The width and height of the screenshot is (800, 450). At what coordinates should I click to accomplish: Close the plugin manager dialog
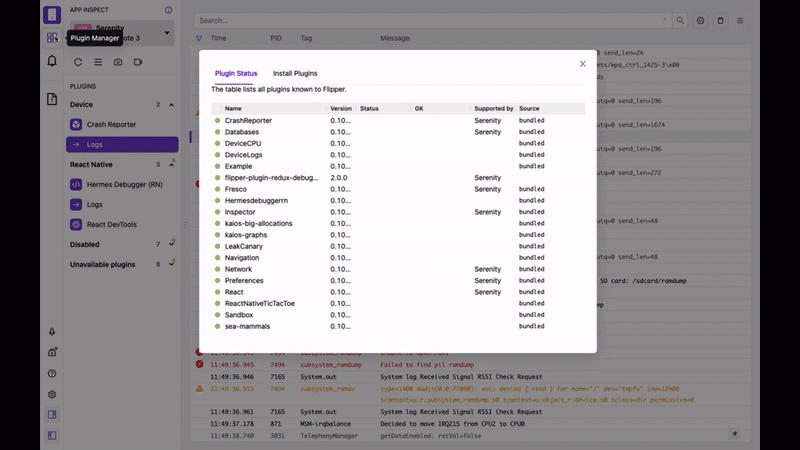[583, 64]
